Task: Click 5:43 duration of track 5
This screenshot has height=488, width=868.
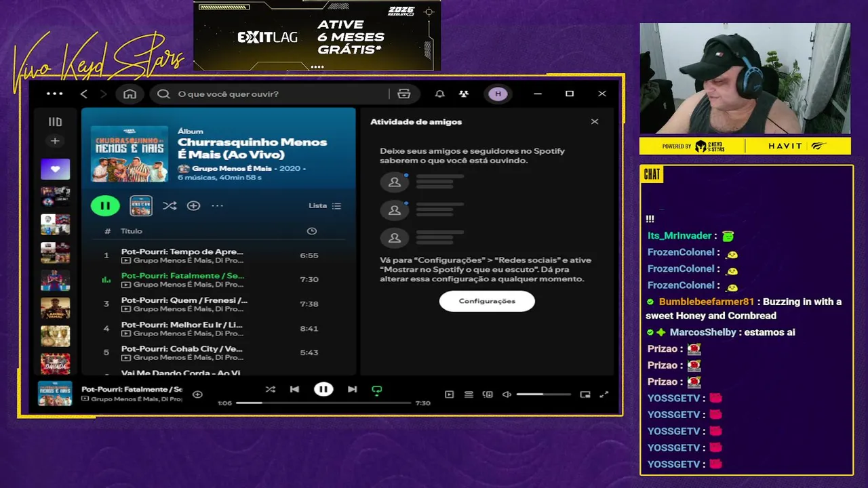Action: (309, 352)
